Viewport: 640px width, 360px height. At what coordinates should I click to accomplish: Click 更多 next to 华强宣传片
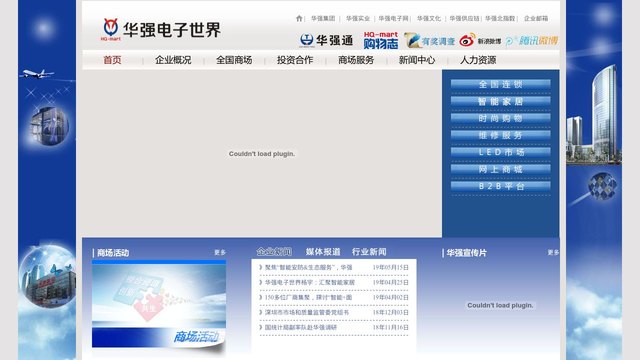click(x=553, y=253)
